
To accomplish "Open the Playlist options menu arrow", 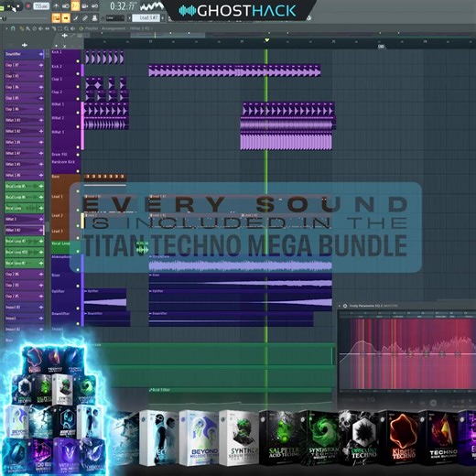I will (6, 28).
